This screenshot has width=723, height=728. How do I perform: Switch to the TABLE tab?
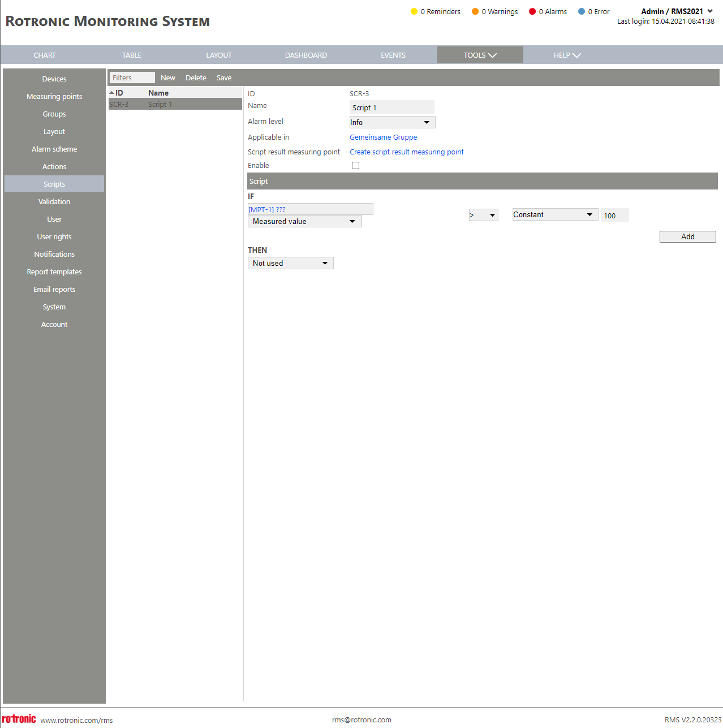pyautogui.click(x=132, y=55)
